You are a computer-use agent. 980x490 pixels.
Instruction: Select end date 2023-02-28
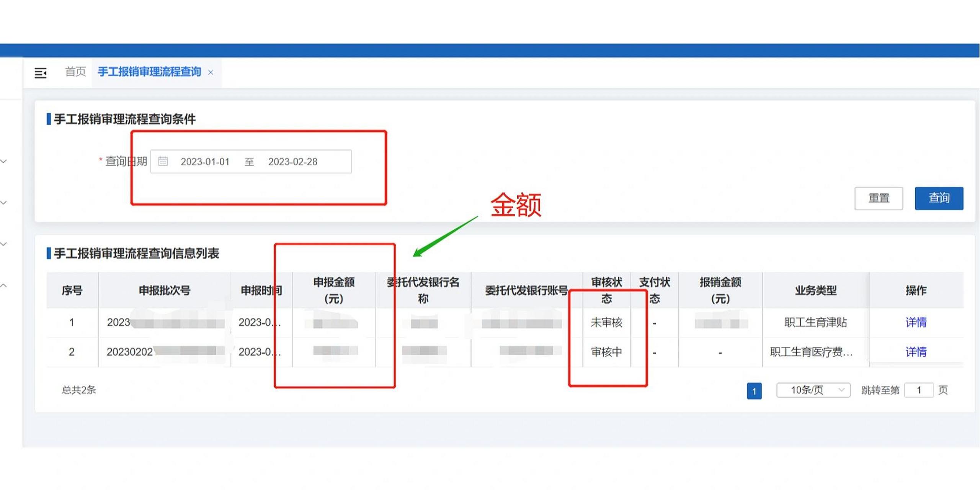pos(293,162)
